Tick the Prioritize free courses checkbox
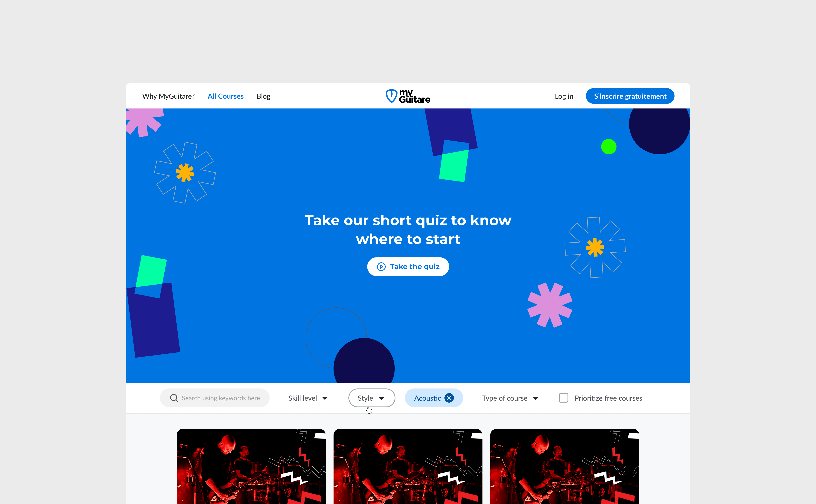Viewport: 816px width, 504px height. pos(563,398)
